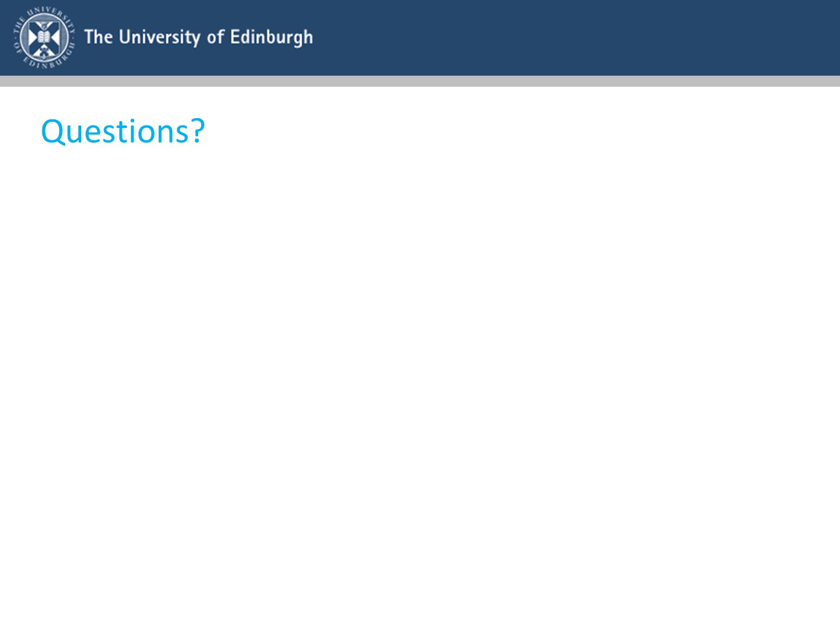This screenshot has width=840, height=630.
Task: Click the circular 'UNIVERSITY' lettering atop the crest
Action: (47, 13)
